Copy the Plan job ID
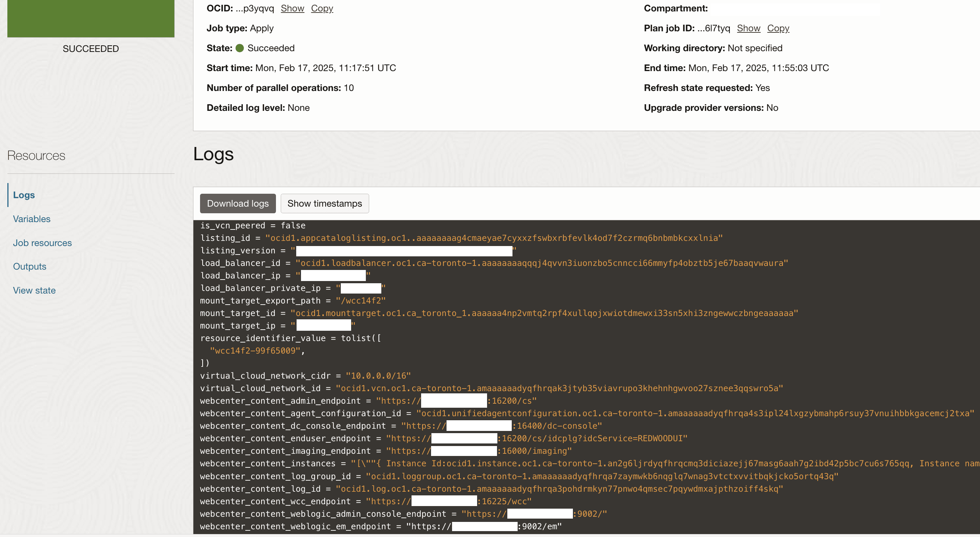This screenshot has width=980, height=537. (778, 28)
